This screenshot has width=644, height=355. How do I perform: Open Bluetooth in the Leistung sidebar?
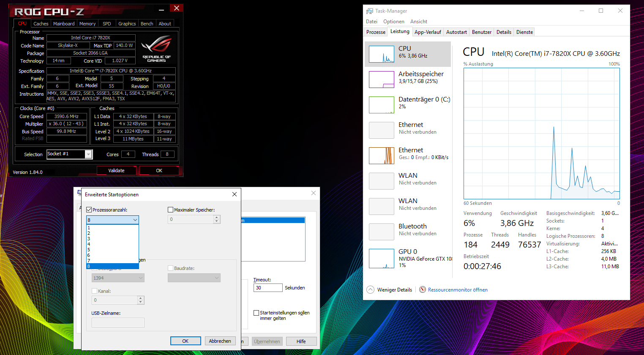coord(408,231)
